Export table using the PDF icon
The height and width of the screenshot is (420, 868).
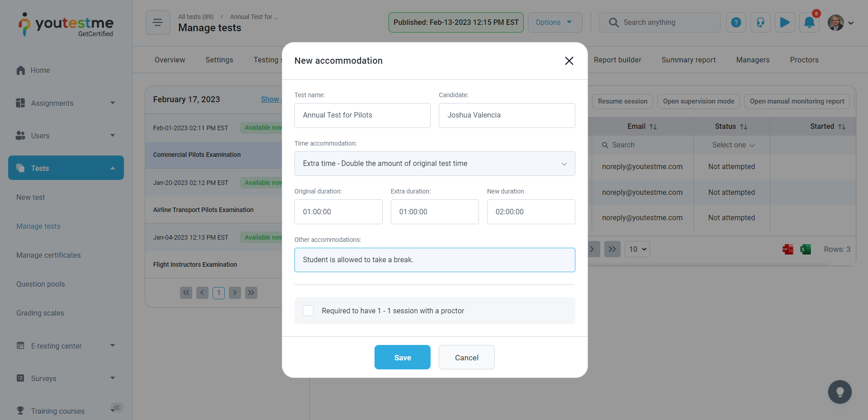(788, 249)
